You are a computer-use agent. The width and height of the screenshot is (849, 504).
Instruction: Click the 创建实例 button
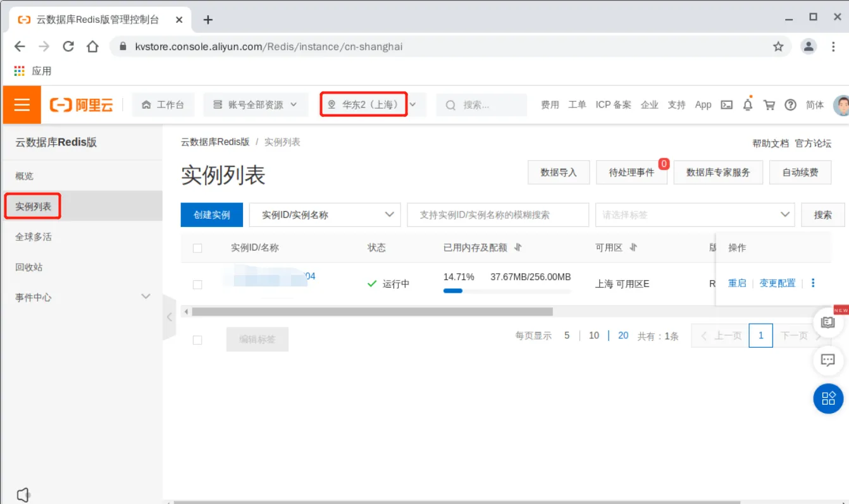[212, 215]
